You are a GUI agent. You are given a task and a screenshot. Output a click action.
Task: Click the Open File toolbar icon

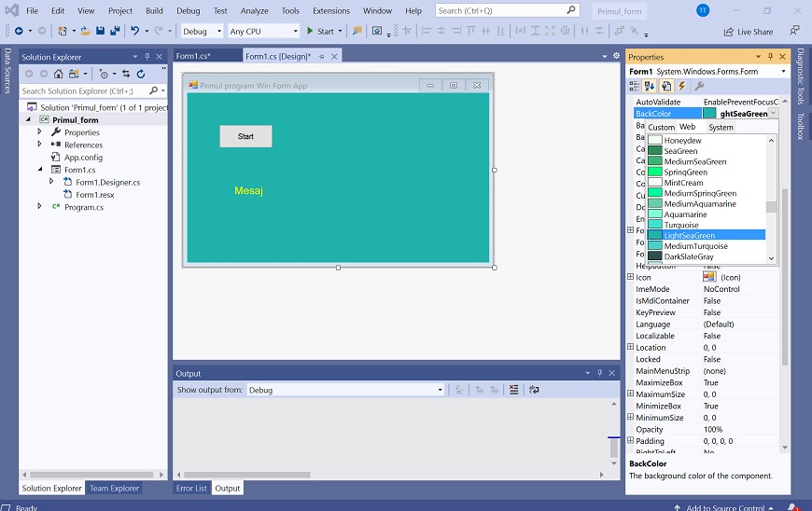(x=86, y=31)
